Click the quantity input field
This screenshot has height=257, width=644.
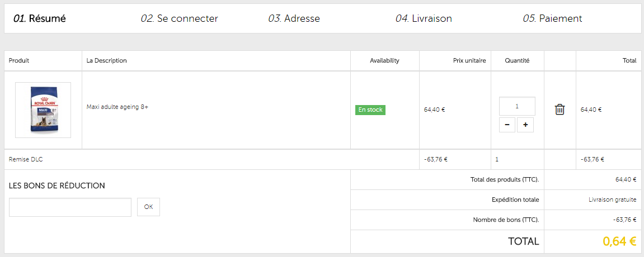pos(517,106)
